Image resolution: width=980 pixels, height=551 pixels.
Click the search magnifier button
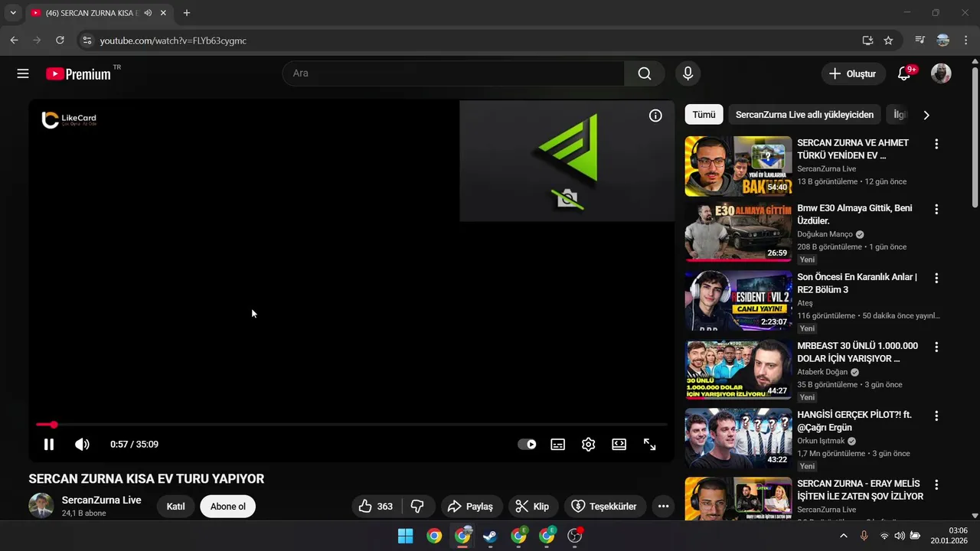[x=645, y=73]
